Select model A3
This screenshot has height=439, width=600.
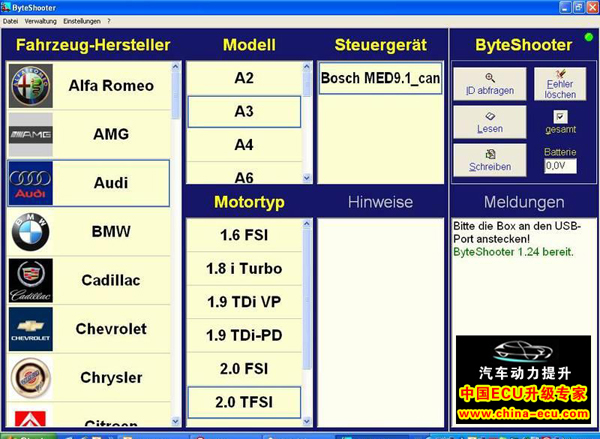point(244,112)
